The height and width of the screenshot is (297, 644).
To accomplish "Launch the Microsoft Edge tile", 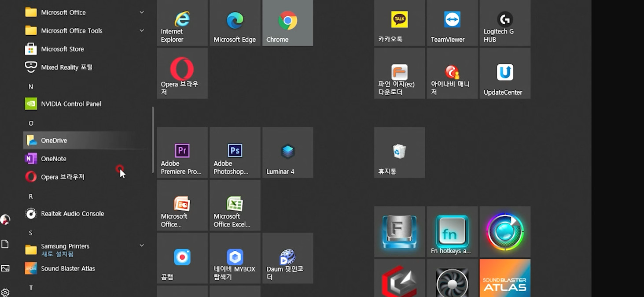I will [x=235, y=22].
